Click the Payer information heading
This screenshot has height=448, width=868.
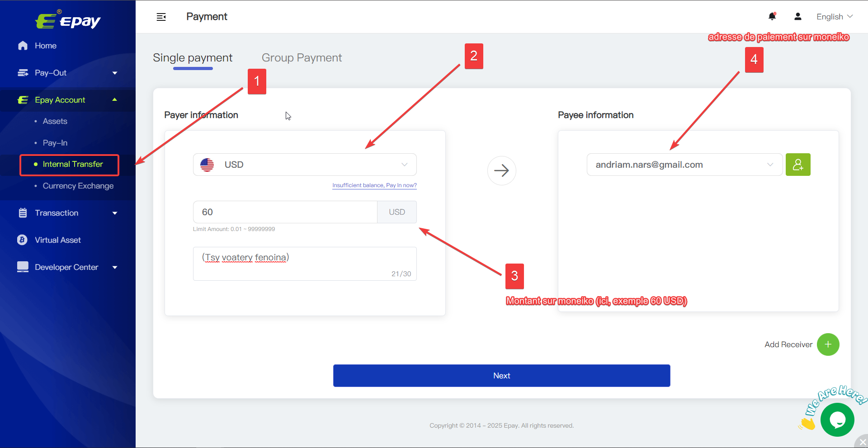[201, 115]
